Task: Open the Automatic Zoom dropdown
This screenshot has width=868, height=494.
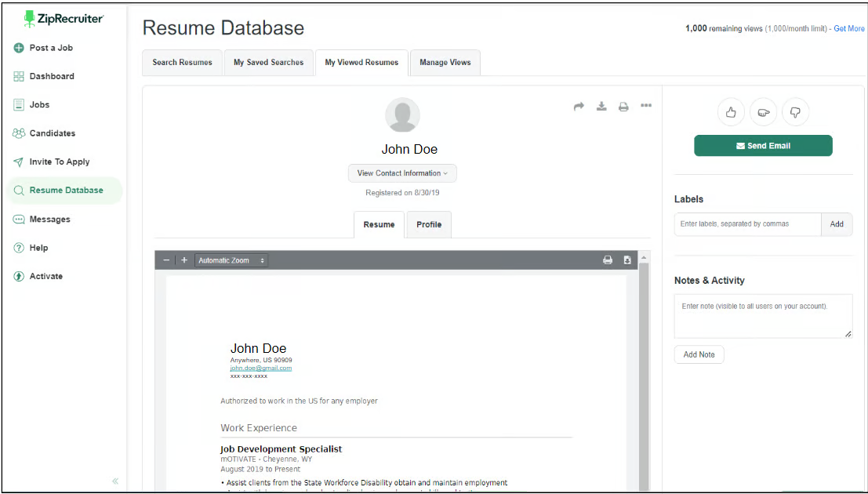Action: [x=231, y=260]
